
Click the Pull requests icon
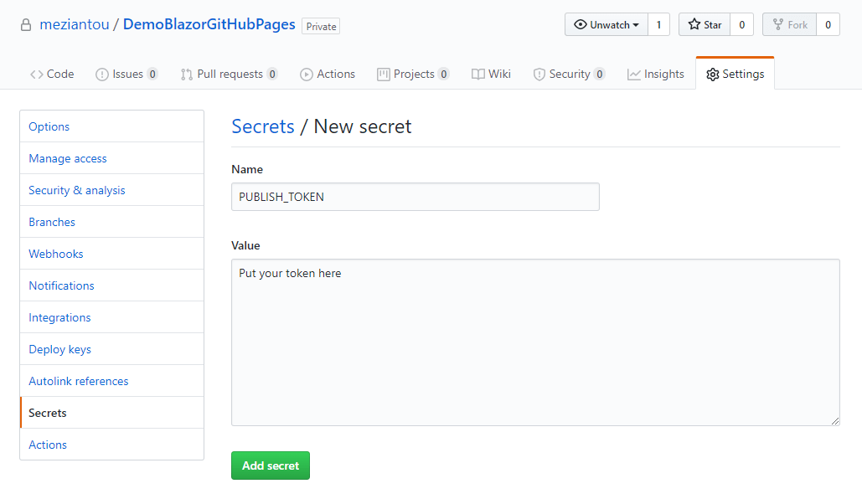(x=187, y=75)
